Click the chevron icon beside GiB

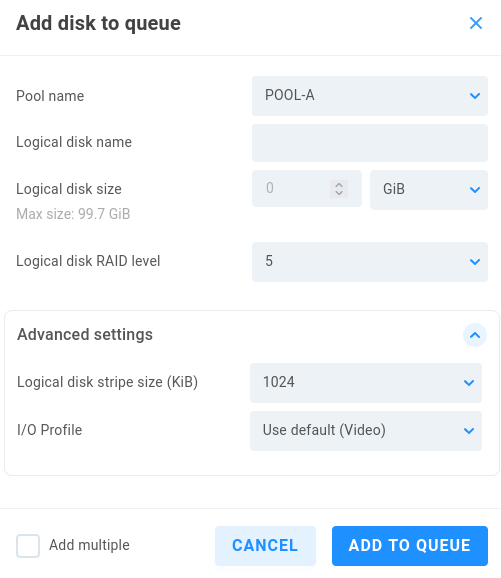click(475, 190)
